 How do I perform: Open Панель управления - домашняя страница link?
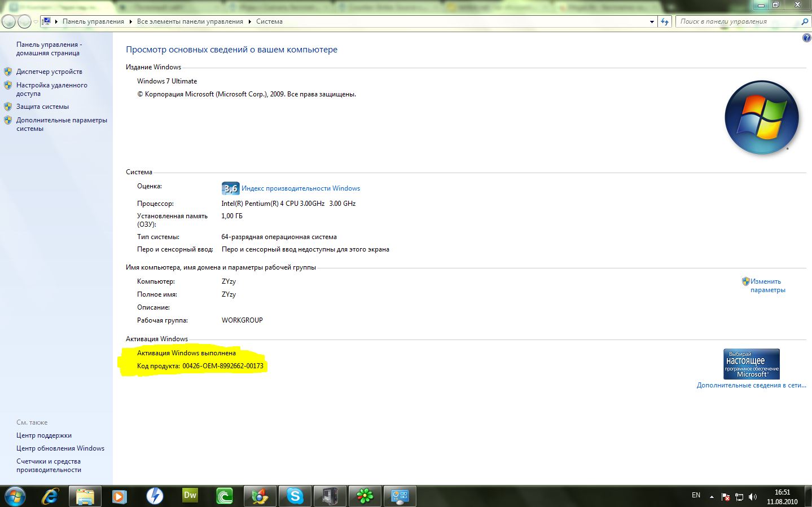(x=49, y=49)
